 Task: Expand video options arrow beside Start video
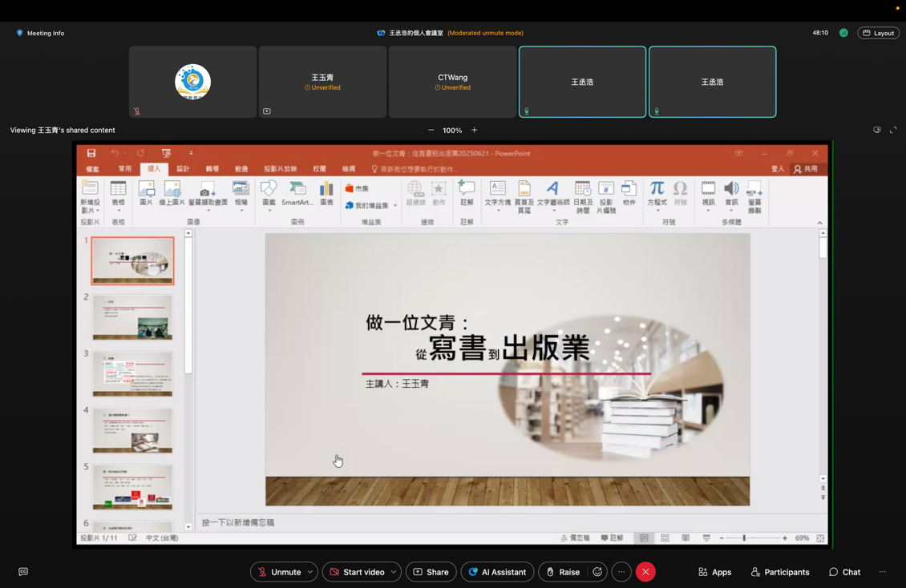(394, 572)
